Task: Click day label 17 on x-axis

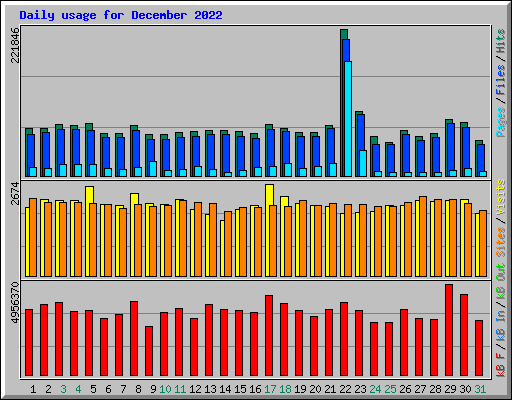Action: pos(270,389)
